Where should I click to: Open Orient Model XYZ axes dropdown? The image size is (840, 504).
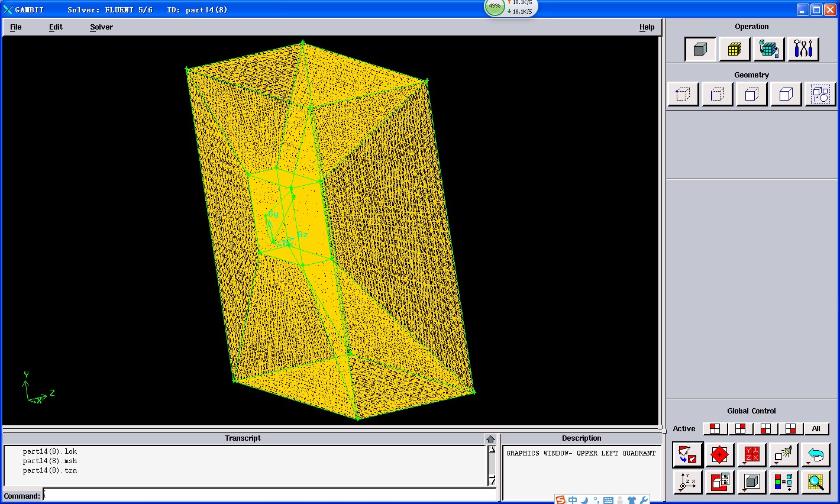(x=688, y=482)
